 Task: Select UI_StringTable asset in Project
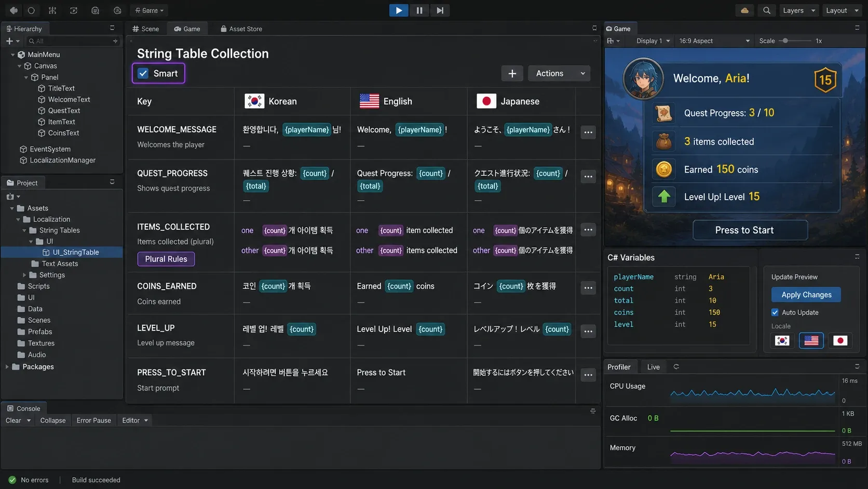pos(75,253)
